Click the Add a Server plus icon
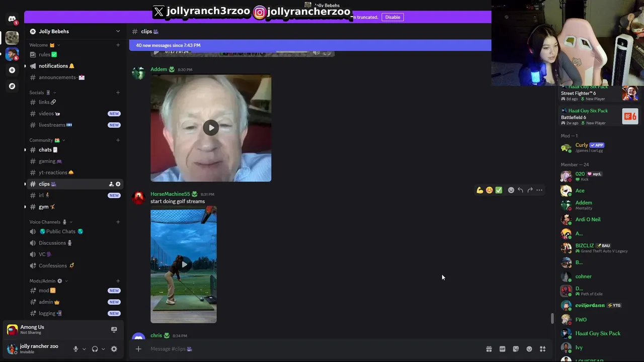The image size is (644, 362). pos(12,70)
